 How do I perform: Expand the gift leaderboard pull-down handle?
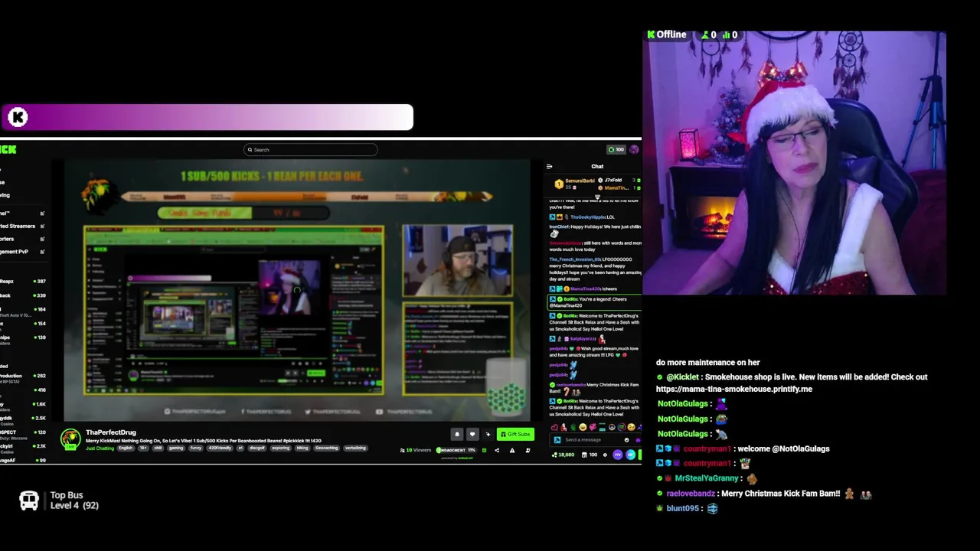click(597, 196)
